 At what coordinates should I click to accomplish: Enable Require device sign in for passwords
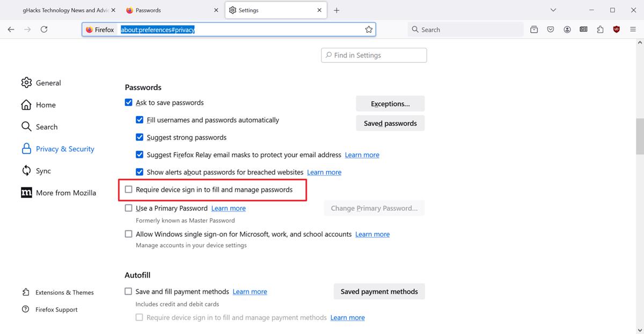(129, 189)
